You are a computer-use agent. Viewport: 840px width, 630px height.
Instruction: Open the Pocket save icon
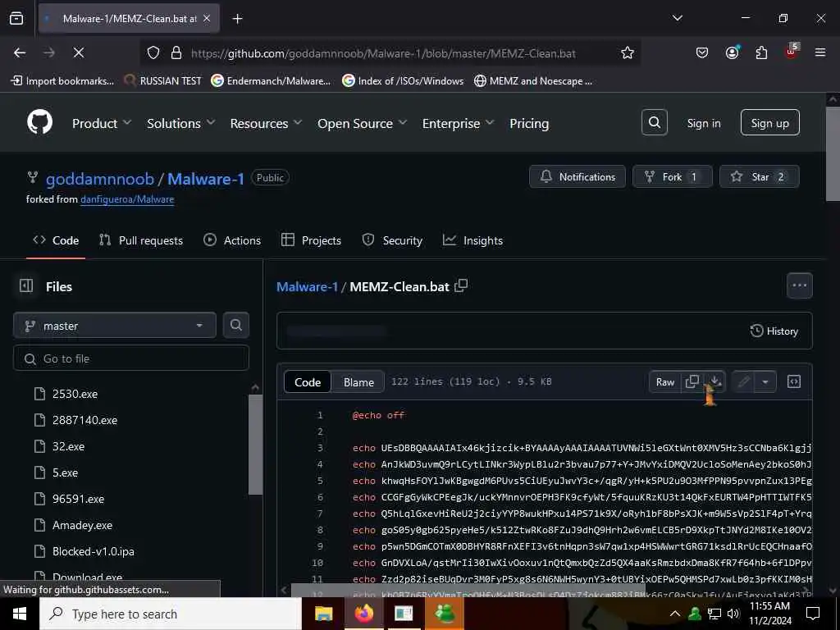coord(702,52)
